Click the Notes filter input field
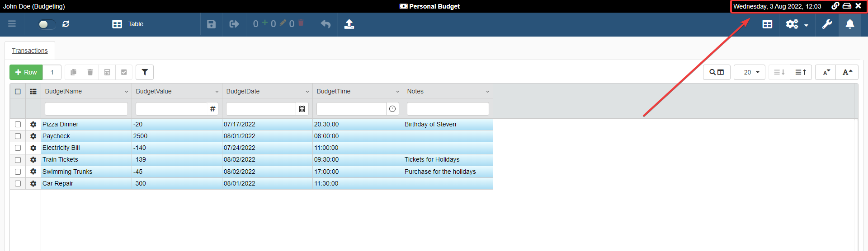The width and height of the screenshot is (868, 251). 448,109
